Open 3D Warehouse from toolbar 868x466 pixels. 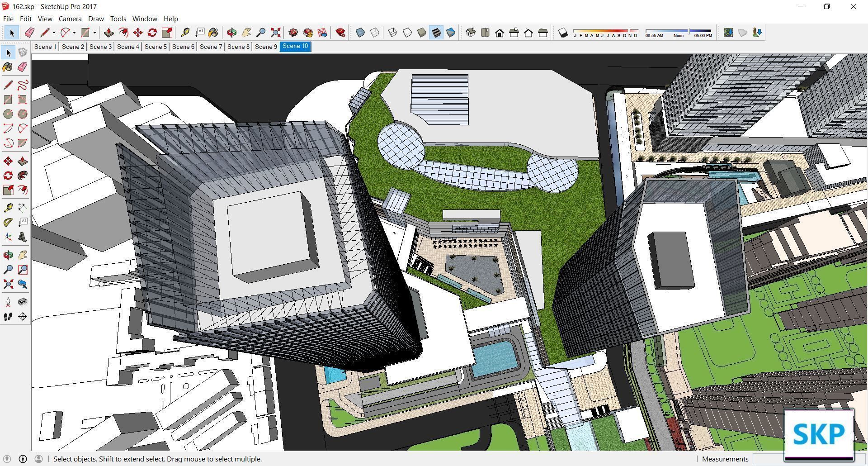coord(293,33)
